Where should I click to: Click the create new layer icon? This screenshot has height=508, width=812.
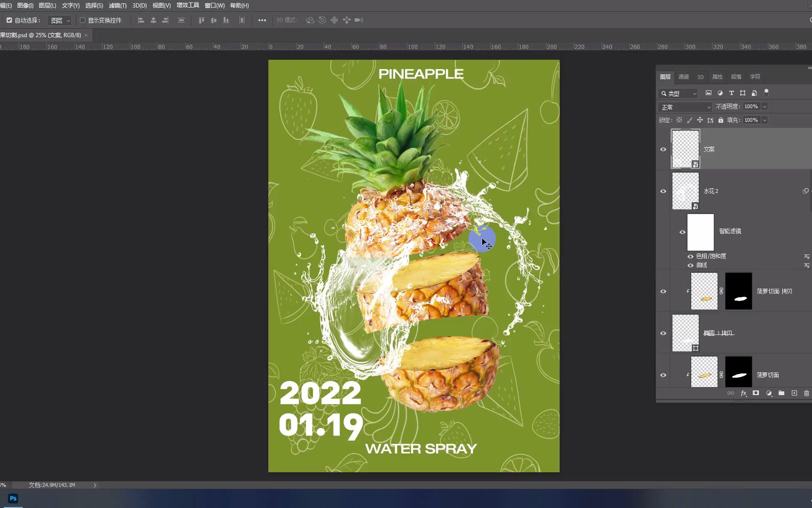click(794, 393)
